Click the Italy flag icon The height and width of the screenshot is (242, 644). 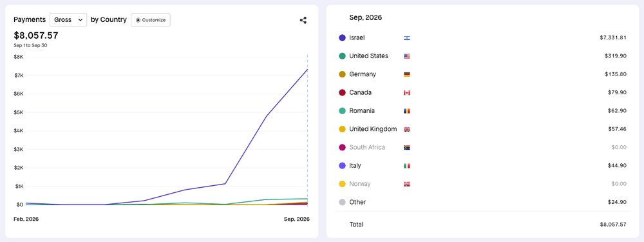point(407,166)
